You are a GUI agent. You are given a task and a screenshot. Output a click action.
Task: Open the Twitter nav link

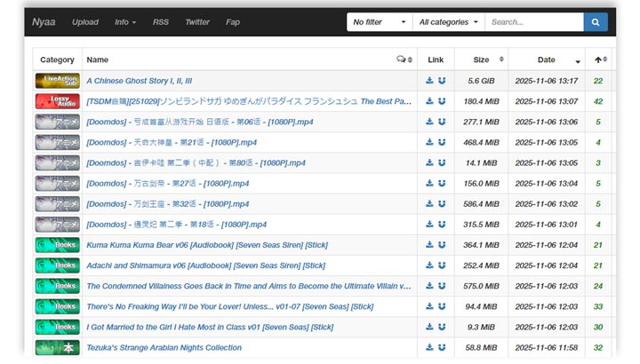point(197,22)
